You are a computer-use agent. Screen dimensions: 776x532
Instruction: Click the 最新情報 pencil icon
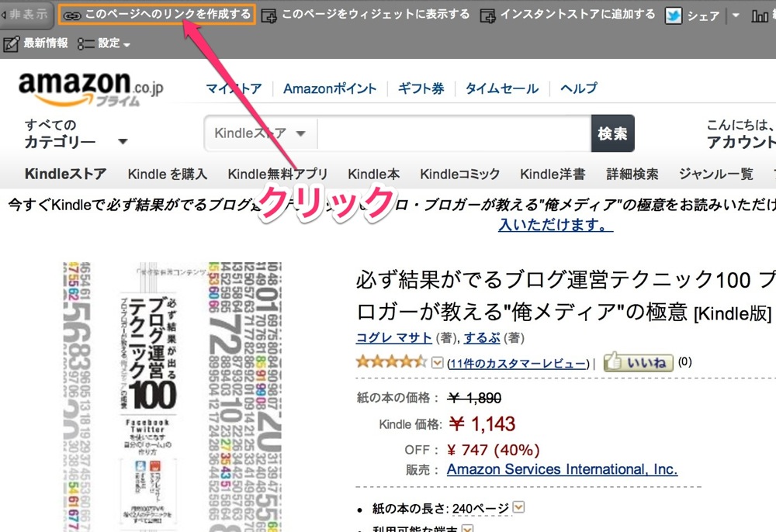point(11,43)
